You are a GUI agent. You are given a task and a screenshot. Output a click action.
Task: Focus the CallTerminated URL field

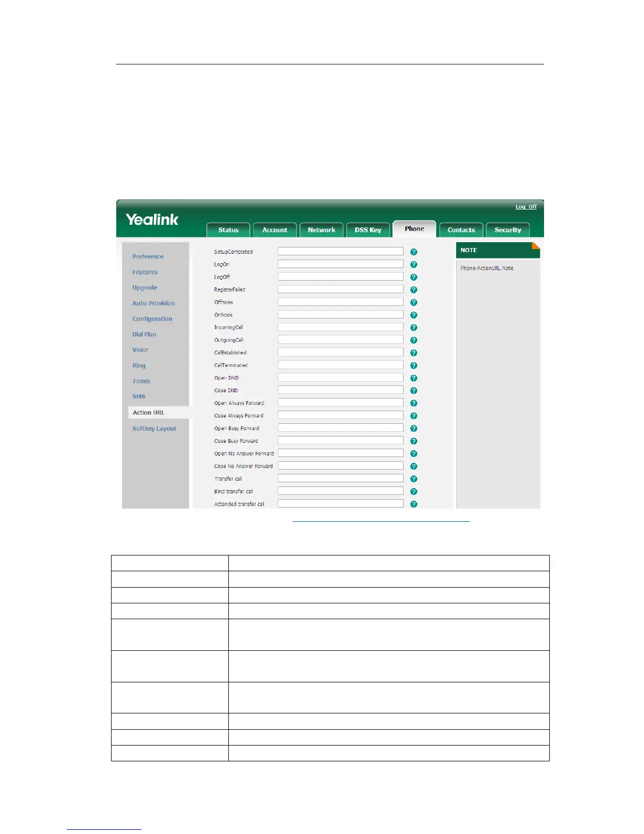pos(340,365)
